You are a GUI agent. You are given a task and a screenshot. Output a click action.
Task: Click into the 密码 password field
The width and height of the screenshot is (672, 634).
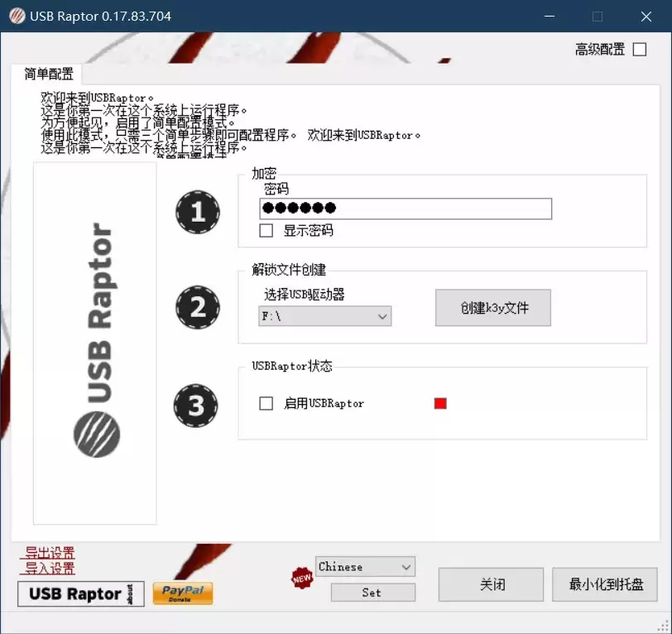click(x=406, y=209)
